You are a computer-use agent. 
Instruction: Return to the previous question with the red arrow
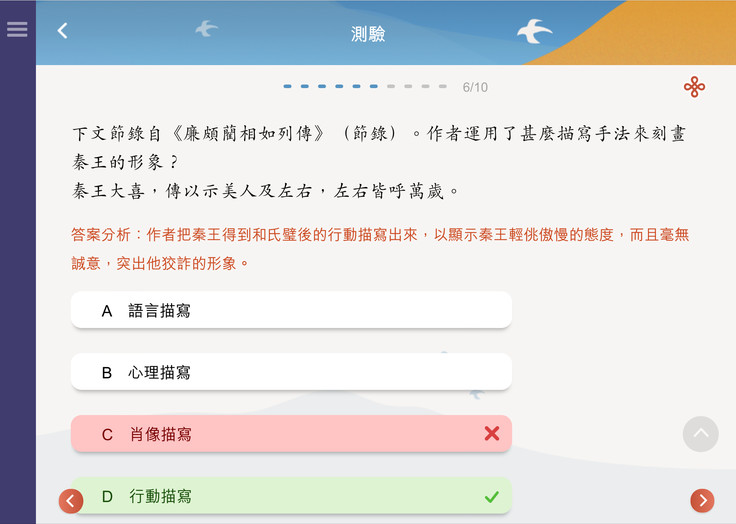coord(71,501)
